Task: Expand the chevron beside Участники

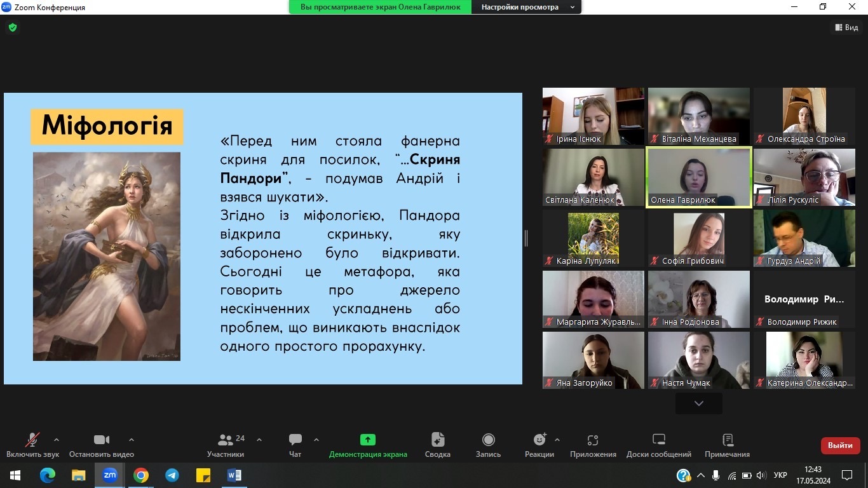Action: (259, 440)
